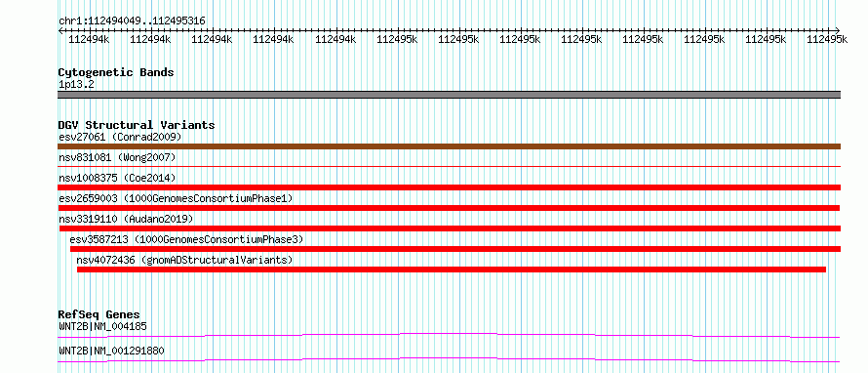Select the gray 1p13.2 cytogenetic band bar
The height and width of the screenshot is (373, 868).
[449, 95]
